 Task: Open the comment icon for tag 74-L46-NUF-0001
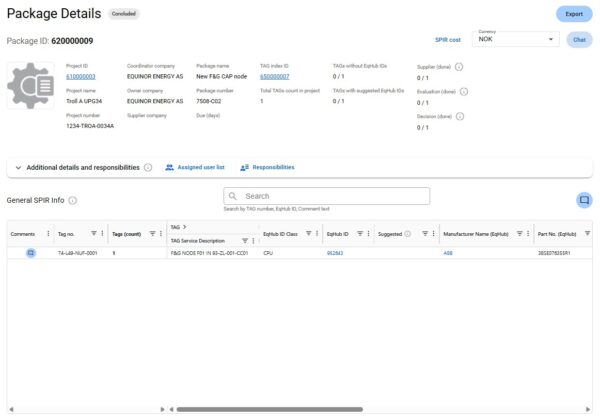pos(31,253)
